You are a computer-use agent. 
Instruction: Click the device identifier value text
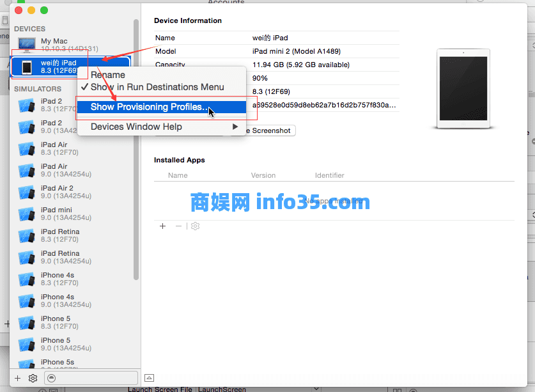(324, 105)
